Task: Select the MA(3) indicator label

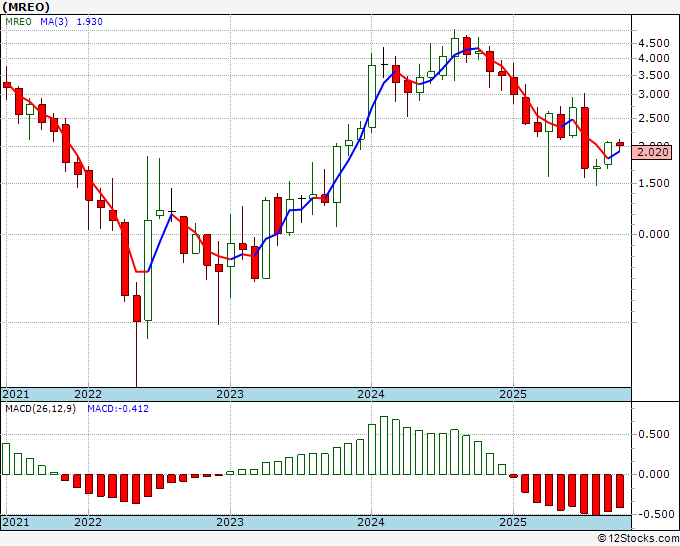Action: click(x=54, y=21)
